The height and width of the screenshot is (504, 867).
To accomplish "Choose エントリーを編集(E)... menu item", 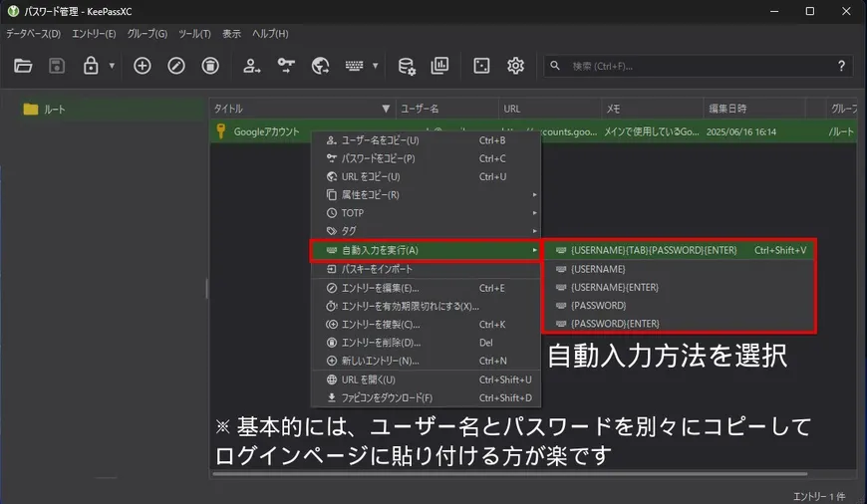I will point(426,288).
